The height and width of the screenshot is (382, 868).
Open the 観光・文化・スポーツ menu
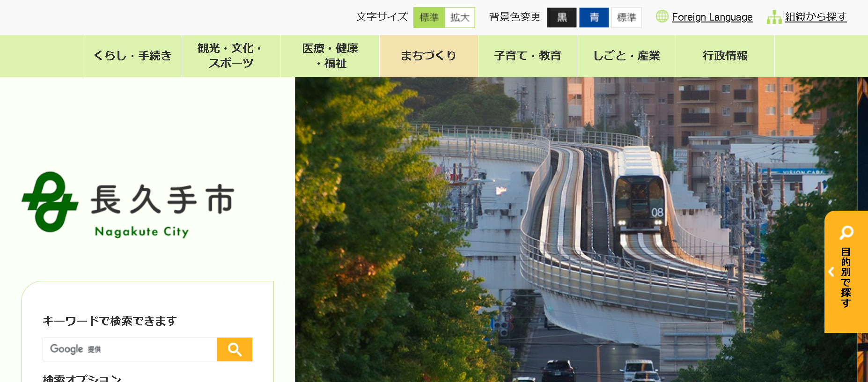tap(231, 56)
